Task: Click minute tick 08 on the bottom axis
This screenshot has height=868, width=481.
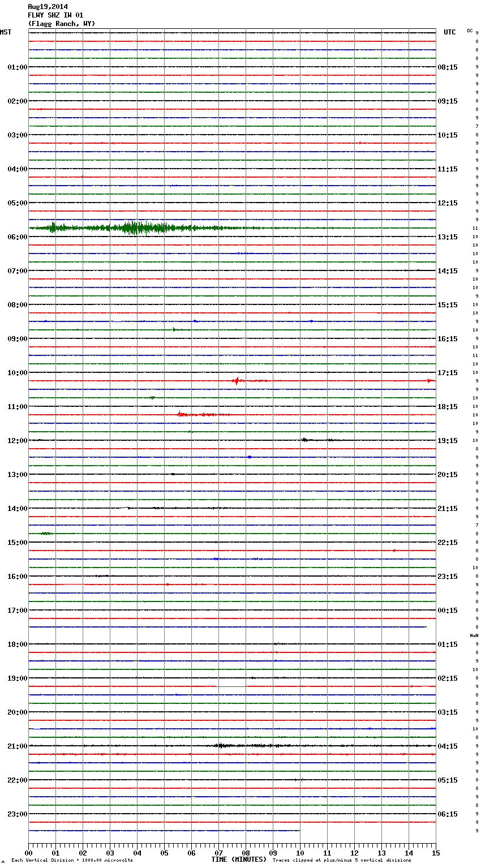Action: click(246, 853)
